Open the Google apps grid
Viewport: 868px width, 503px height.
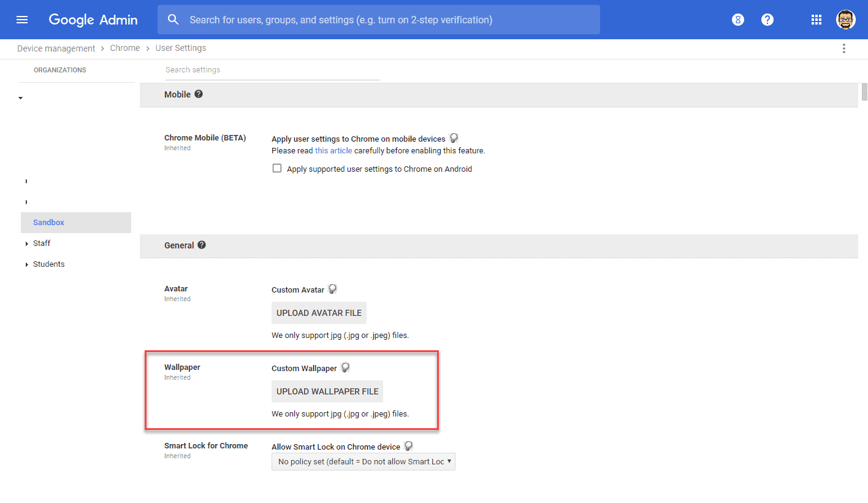pos(817,20)
